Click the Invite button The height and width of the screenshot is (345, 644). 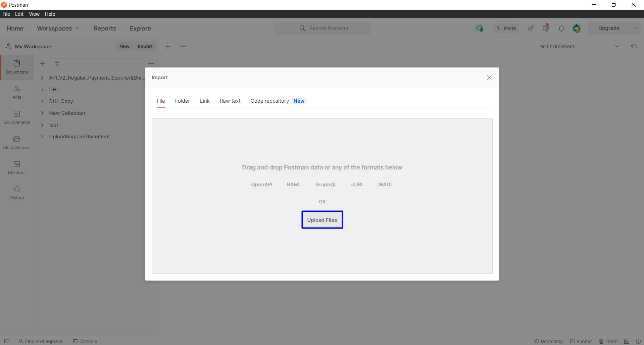pyautogui.click(x=506, y=28)
